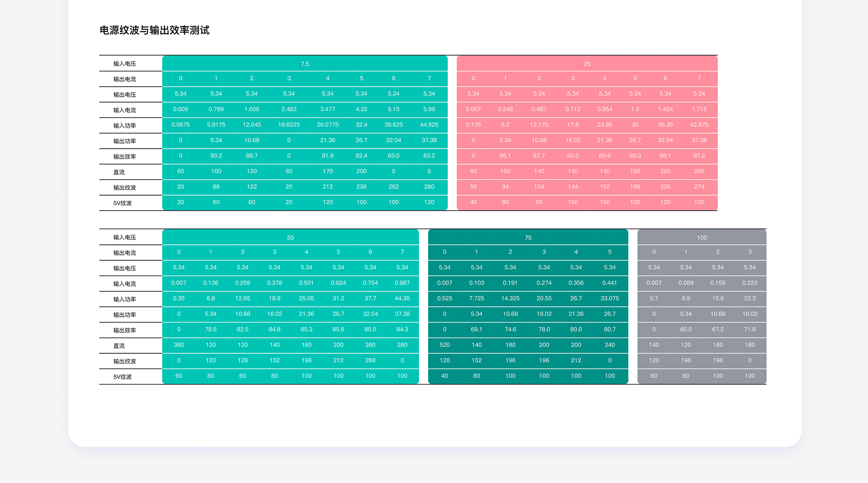The width and height of the screenshot is (868, 483).
Task: Click the gray 100 voltage group header
Action: [x=702, y=237]
